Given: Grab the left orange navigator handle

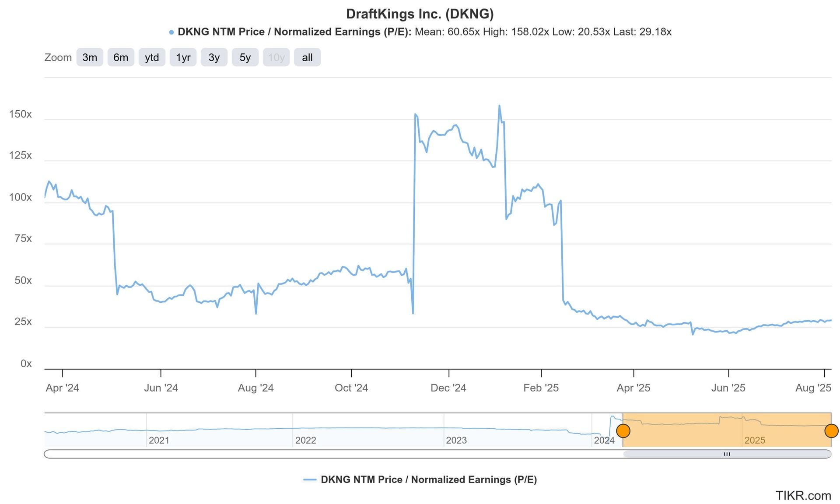Looking at the screenshot, I should (623, 431).
